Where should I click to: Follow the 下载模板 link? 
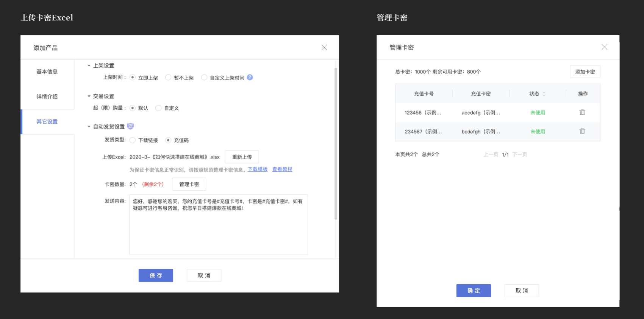click(x=258, y=170)
